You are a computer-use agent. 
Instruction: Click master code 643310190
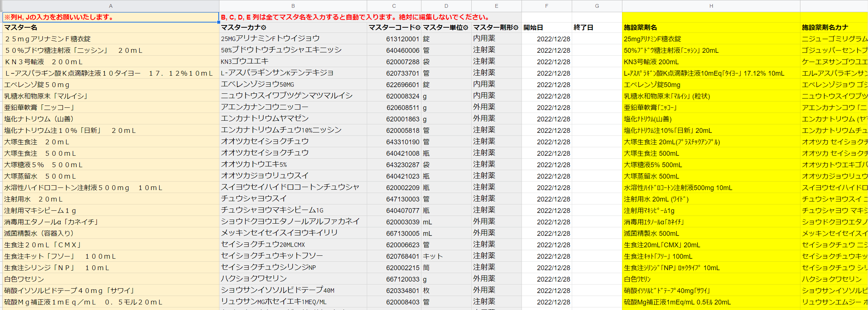click(403, 142)
